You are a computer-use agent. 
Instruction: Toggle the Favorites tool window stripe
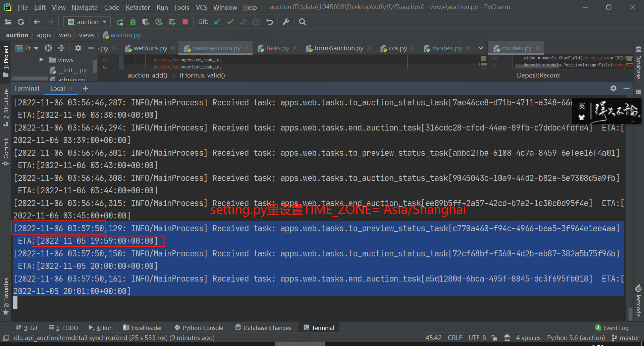pyautogui.click(x=6, y=296)
